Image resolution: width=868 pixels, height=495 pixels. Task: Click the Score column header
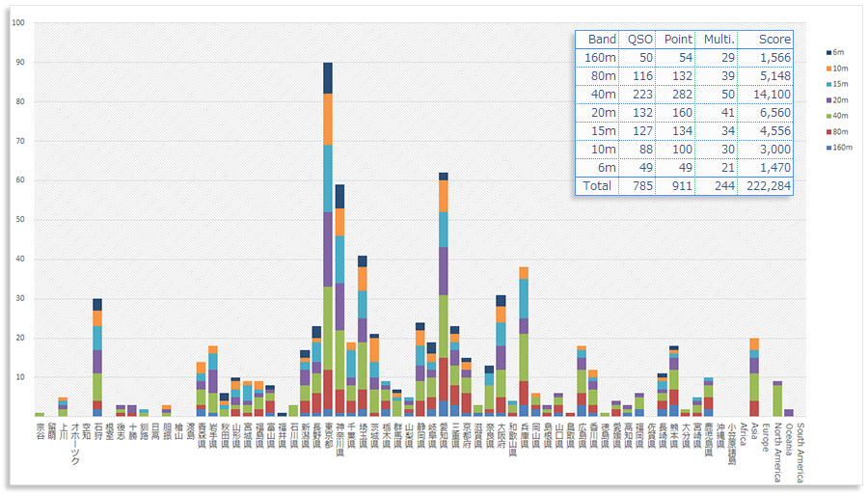click(773, 40)
